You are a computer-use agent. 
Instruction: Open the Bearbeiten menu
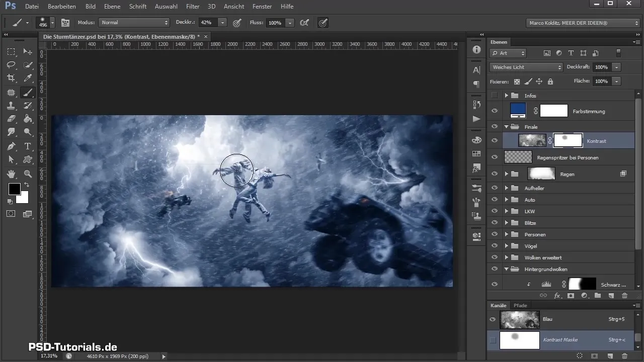[x=61, y=7]
